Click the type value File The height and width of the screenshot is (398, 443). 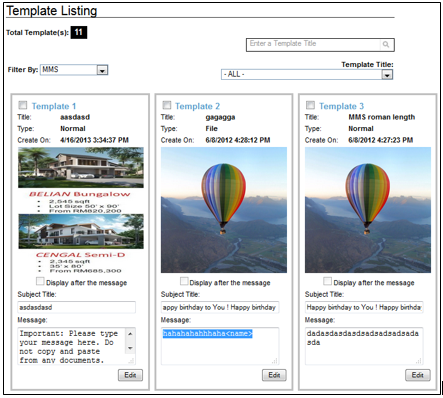211,129
